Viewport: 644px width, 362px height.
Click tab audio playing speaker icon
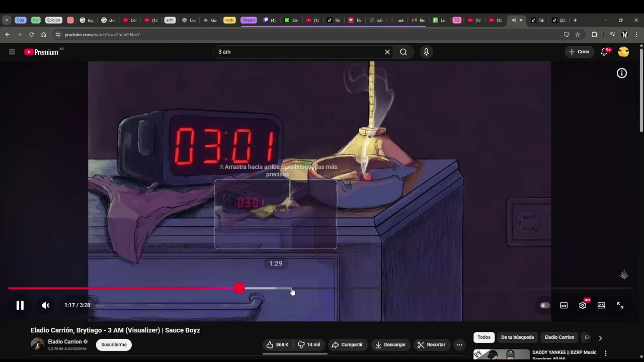coord(514,20)
